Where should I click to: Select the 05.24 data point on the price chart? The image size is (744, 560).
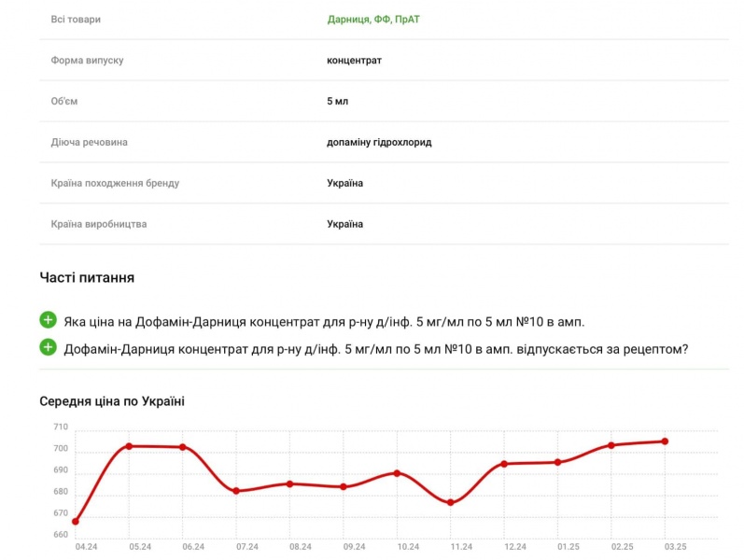(129, 446)
